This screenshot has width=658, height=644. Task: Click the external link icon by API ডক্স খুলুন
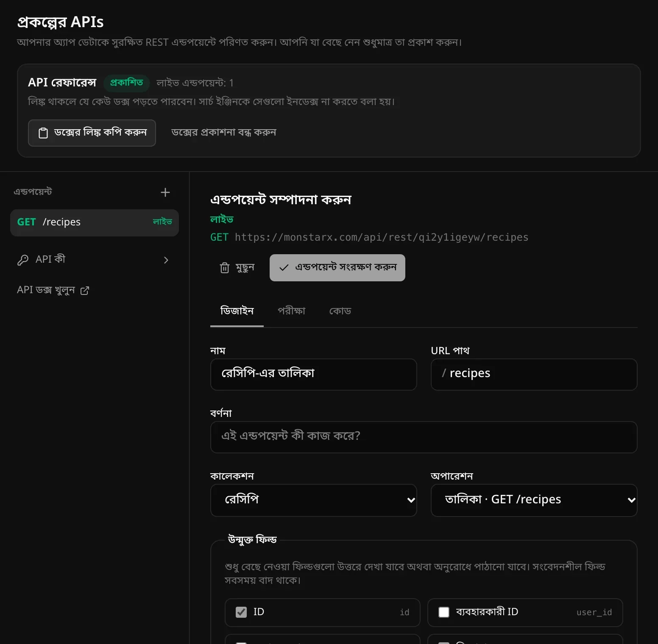coord(85,291)
